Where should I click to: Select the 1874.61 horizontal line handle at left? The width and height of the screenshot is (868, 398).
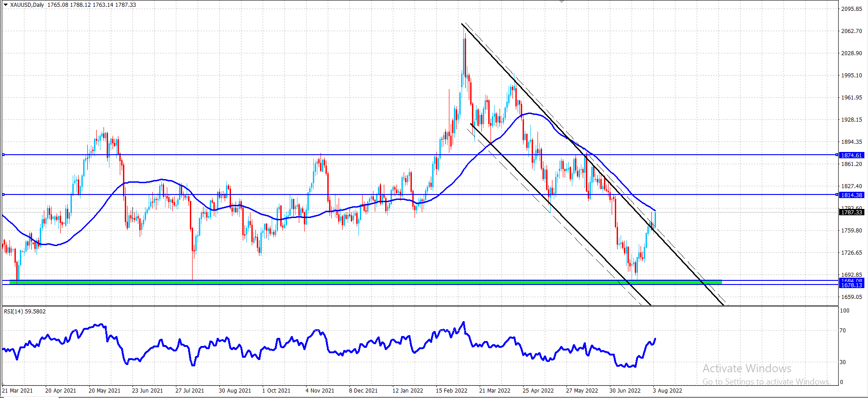point(3,155)
